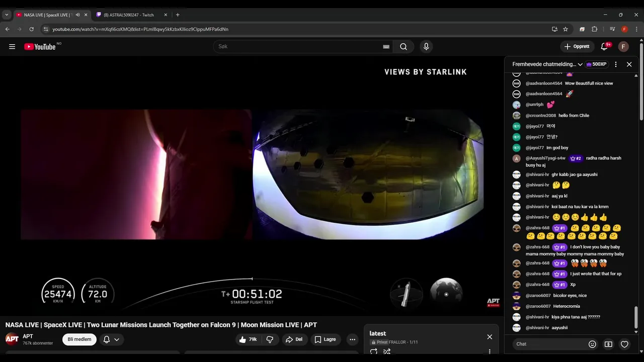Open the Chrome three-dot menu
The width and height of the screenshot is (644, 362).
coord(635,29)
